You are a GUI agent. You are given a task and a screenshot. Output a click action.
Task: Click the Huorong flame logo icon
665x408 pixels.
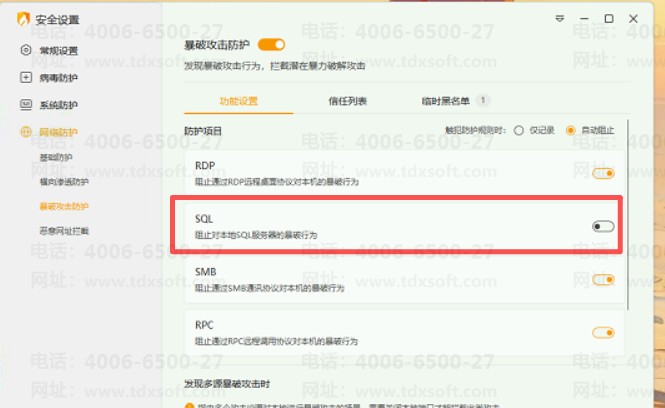23,19
